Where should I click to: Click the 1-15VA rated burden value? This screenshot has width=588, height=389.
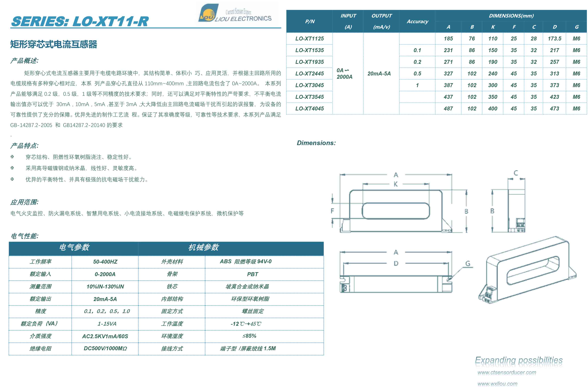tap(107, 323)
